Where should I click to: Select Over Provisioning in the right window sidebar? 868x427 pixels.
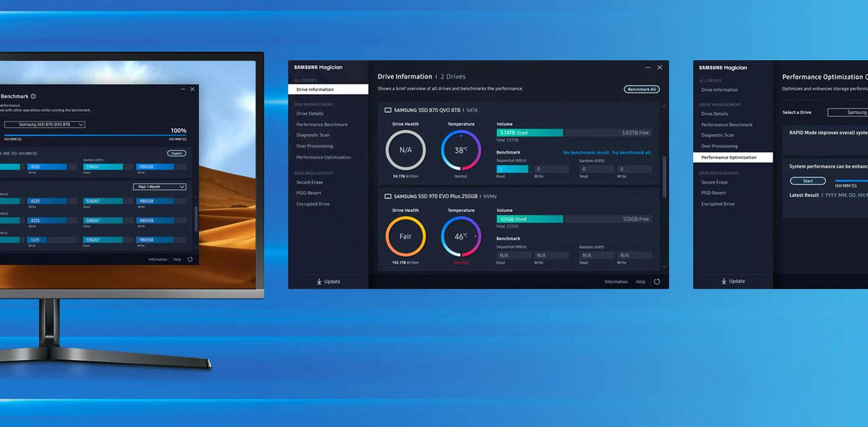719,146
